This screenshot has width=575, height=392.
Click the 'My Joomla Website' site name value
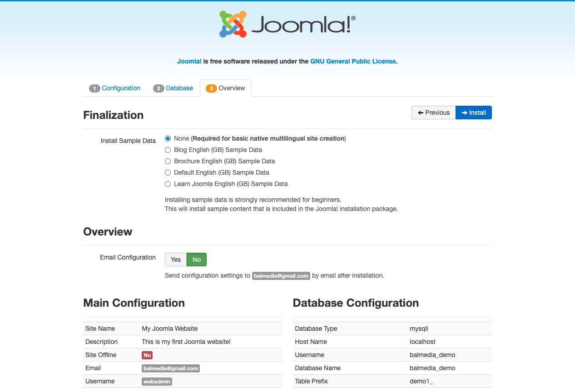click(x=170, y=328)
